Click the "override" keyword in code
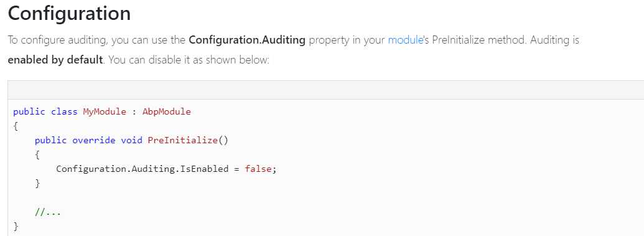644x236 pixels. [94, 140]
